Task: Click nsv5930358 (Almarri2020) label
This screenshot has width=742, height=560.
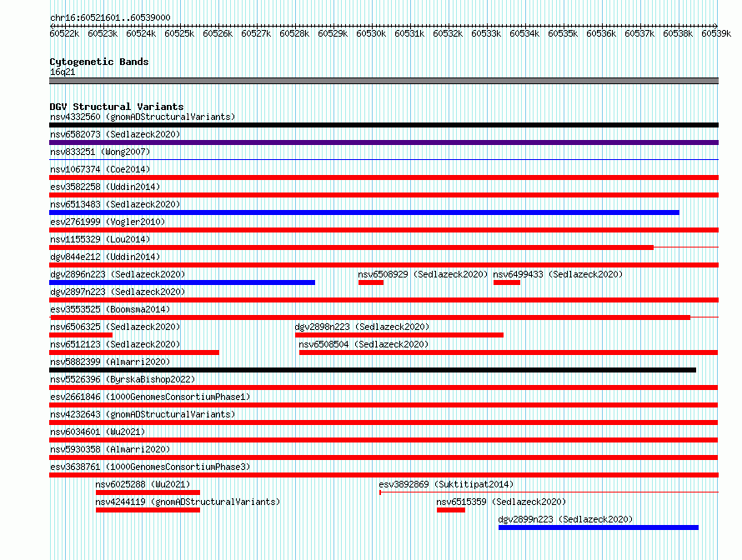Action: 110,449
